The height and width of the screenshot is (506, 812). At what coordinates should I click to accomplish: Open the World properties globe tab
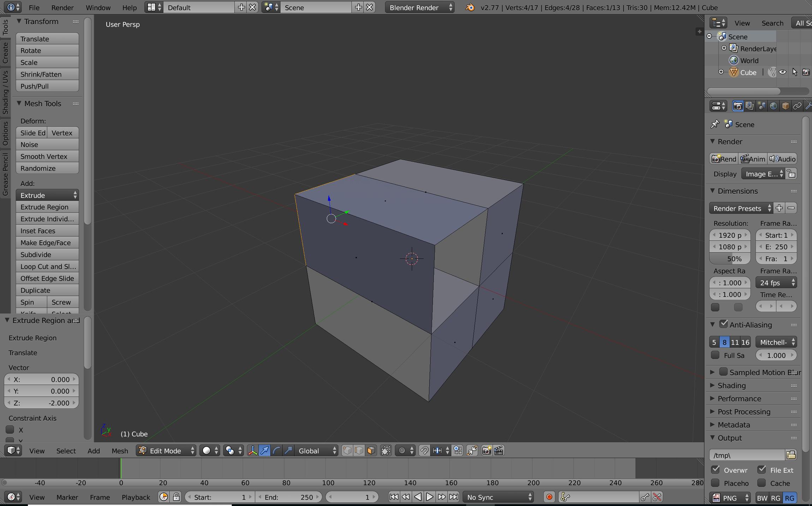[x=773, y=106]
